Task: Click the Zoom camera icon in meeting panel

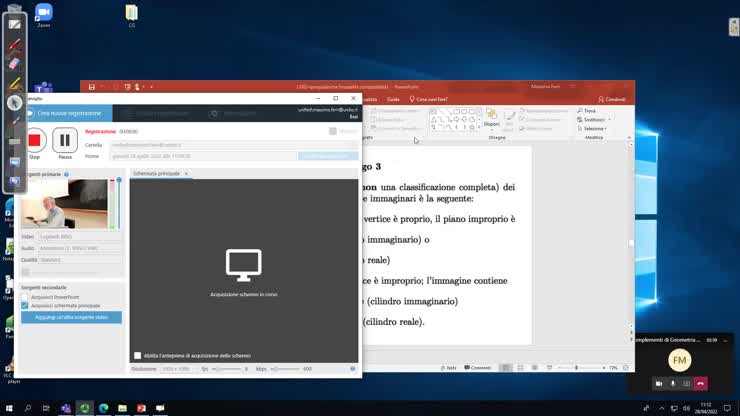Action: 659,383
